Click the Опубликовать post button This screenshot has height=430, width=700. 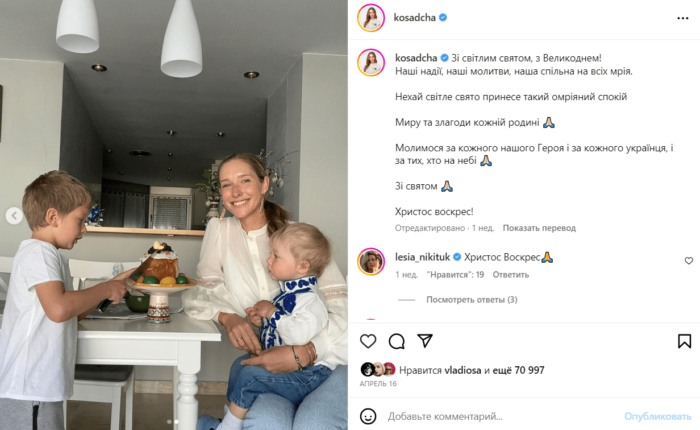click(657, 416)
